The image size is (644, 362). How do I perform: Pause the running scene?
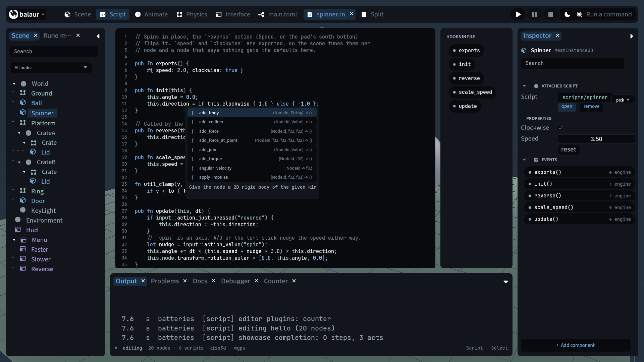pos(534,14)
